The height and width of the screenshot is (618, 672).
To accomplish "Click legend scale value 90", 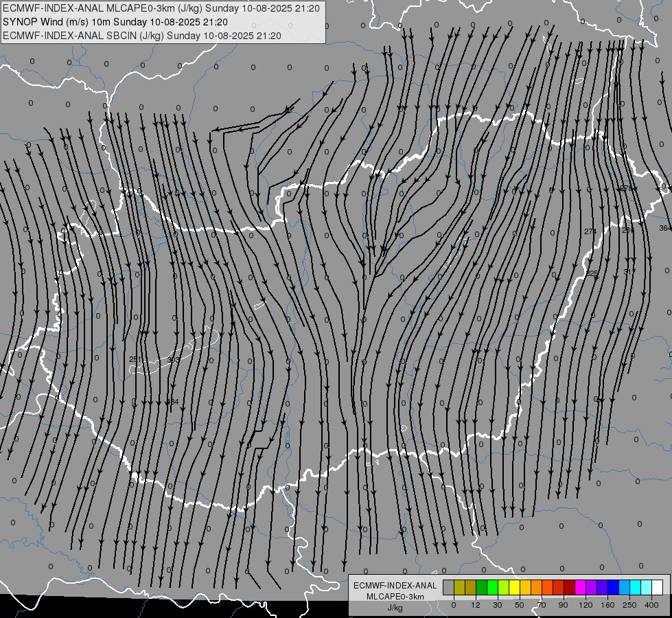I will [563, 605].
